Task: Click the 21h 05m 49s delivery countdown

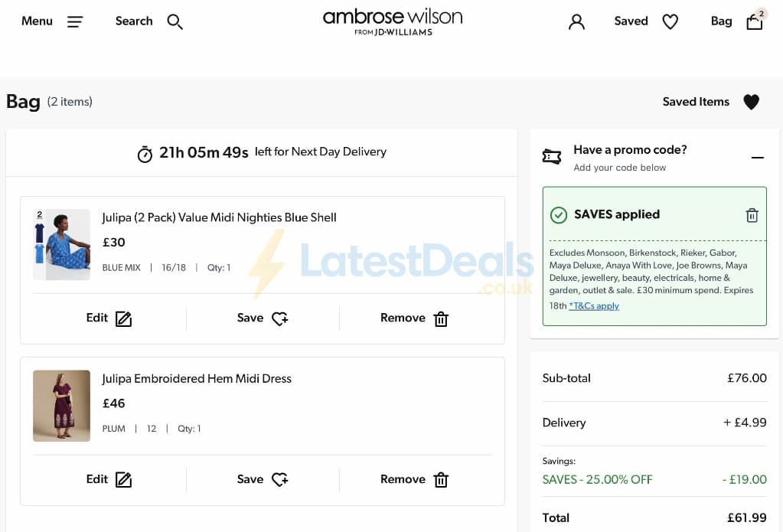Action: (x=204, y=153)
